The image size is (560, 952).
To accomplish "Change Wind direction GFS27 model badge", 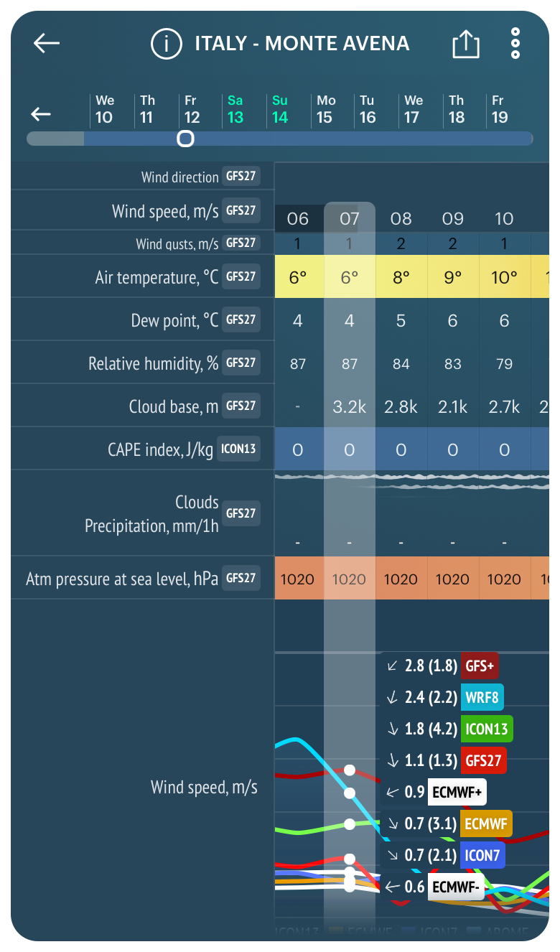I will (x=241, y=176).
